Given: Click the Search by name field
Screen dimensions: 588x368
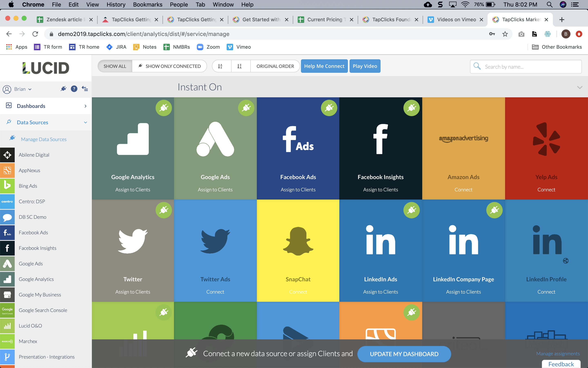Looking at the screenshot, I should (526, 67).
